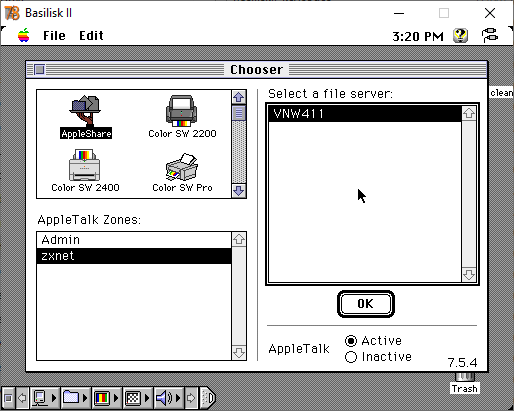Viewport: 514px width, 411px height.
Task: Click the file server list down arrow
Action: coord(469,275)
